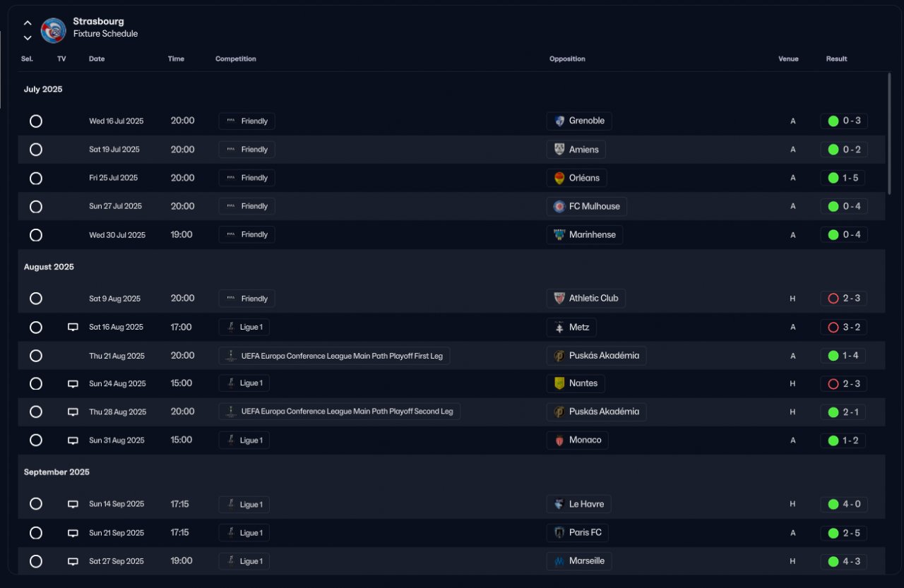The height and width of the screenshot is (588, 904).
Task: Click the Ligue 1 logo in the Monaco row
Action: tap(230, 440)
